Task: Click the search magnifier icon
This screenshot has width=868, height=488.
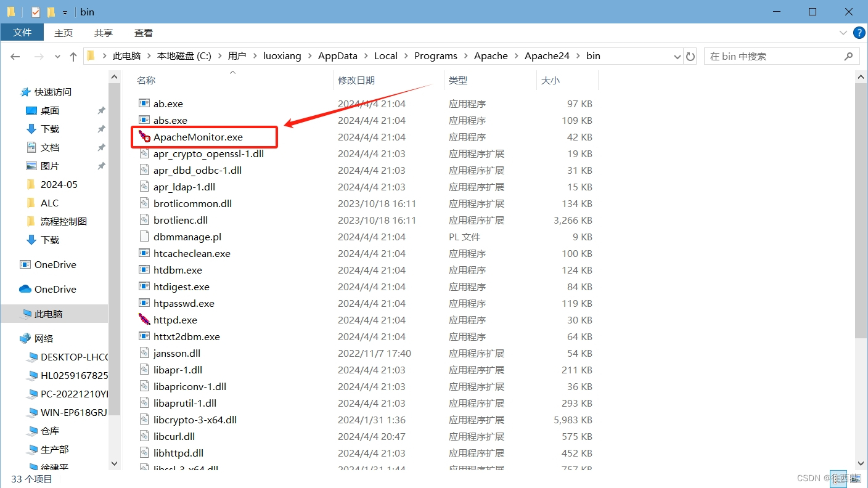Action: point(848,56)
